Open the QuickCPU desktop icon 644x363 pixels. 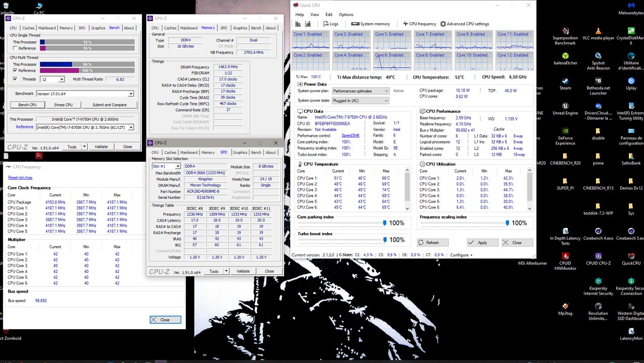631,259
